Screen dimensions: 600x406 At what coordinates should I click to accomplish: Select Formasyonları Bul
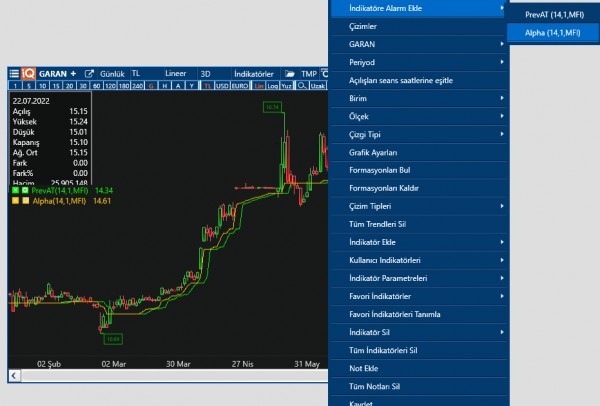pos(419,170)
